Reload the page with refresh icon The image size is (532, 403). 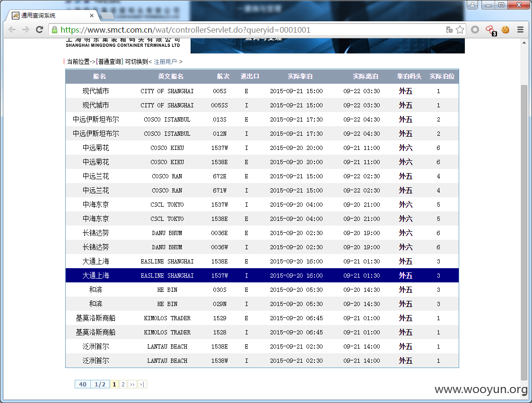40,29
